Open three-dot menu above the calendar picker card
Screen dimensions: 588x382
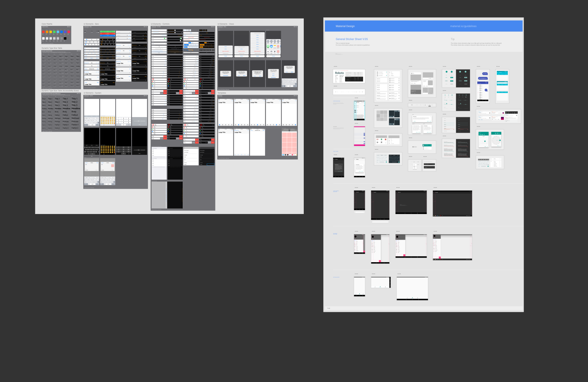tap(478, 127)
